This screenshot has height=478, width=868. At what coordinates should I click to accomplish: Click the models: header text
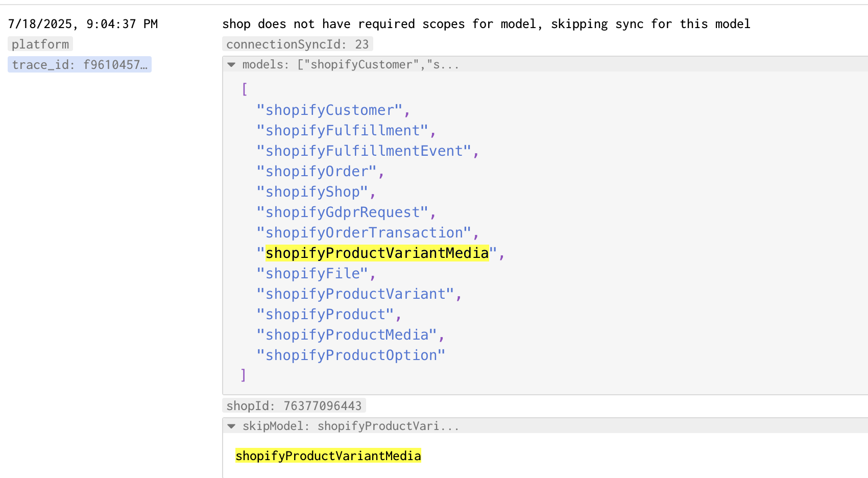tap(350, 65)
